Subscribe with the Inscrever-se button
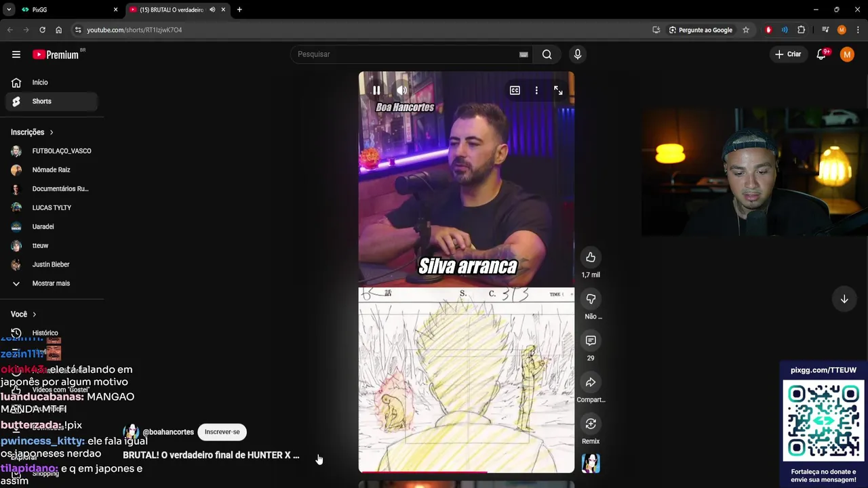 coord(222,432)
